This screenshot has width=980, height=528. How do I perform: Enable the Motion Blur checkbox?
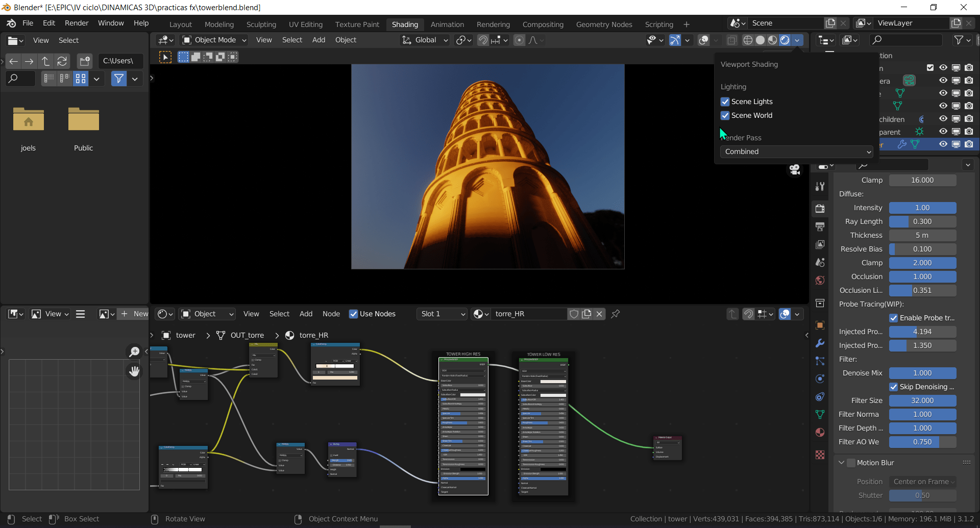point(851,463)
